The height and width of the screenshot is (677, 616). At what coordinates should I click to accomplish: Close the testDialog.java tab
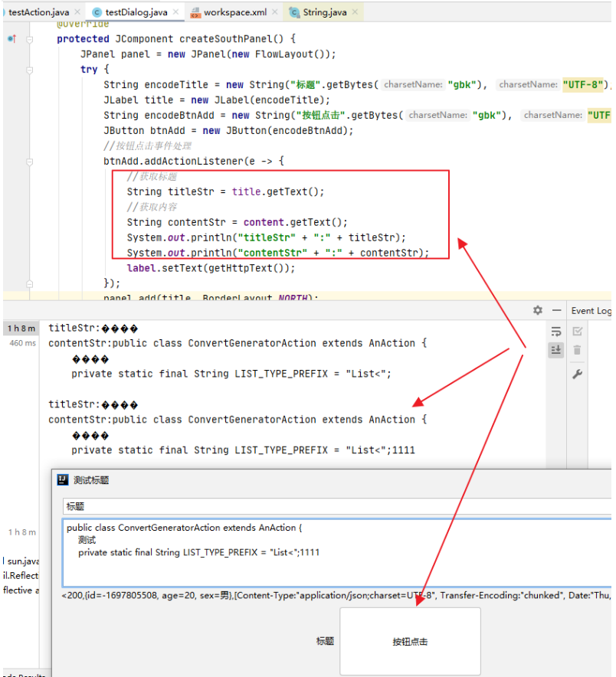[175, 11]
